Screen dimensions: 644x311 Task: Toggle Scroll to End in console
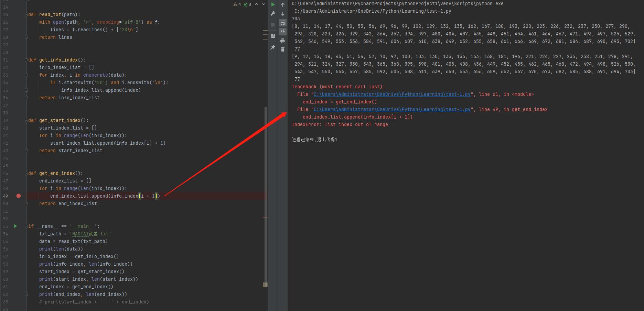pyautogui.click(x=283, y=32)
